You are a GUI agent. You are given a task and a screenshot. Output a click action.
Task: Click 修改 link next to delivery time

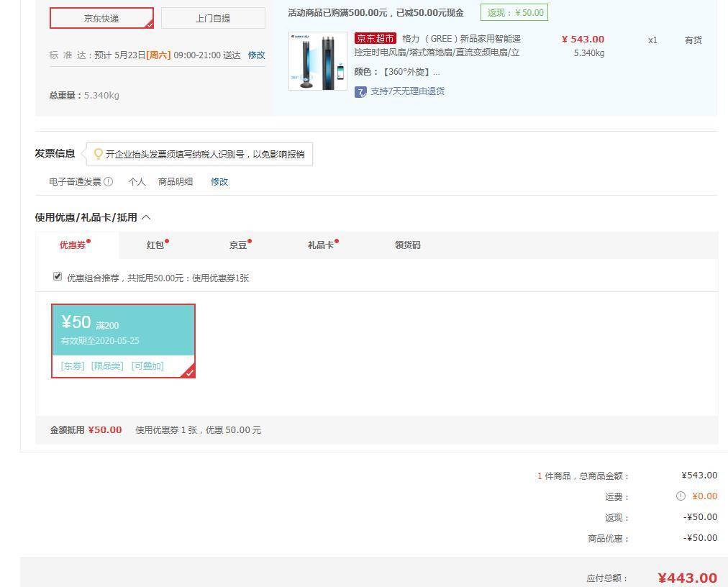(256, 55)
